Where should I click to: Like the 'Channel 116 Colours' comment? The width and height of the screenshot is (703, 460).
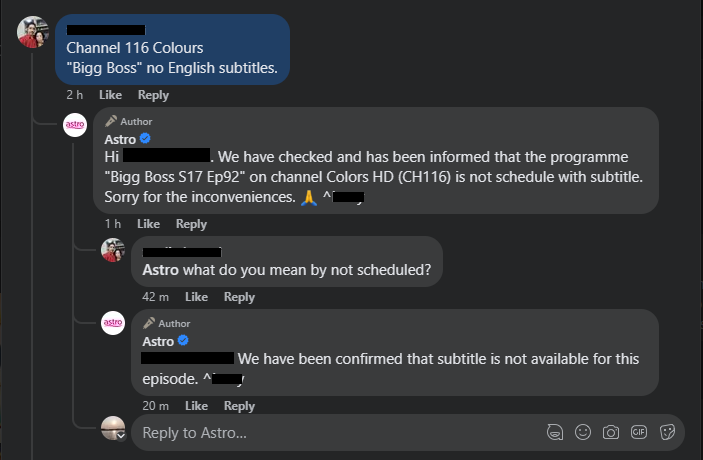[x=110, y=95]
